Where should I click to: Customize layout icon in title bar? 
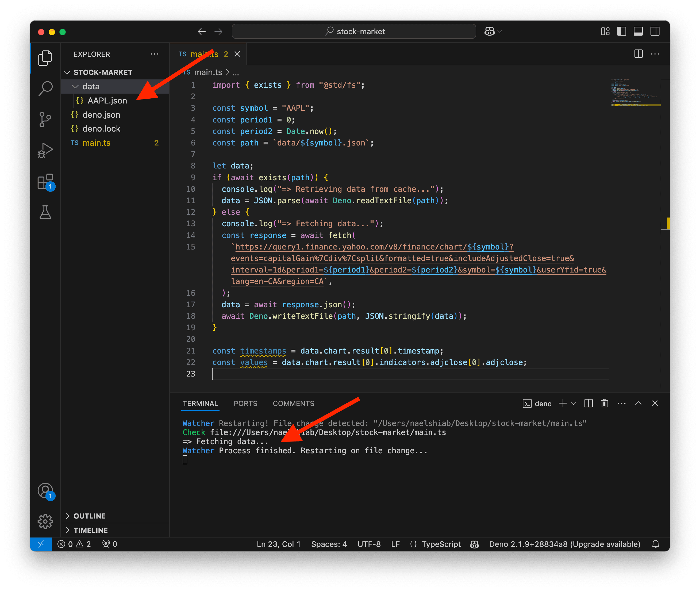pyautogui.click(x=605, y=32)
